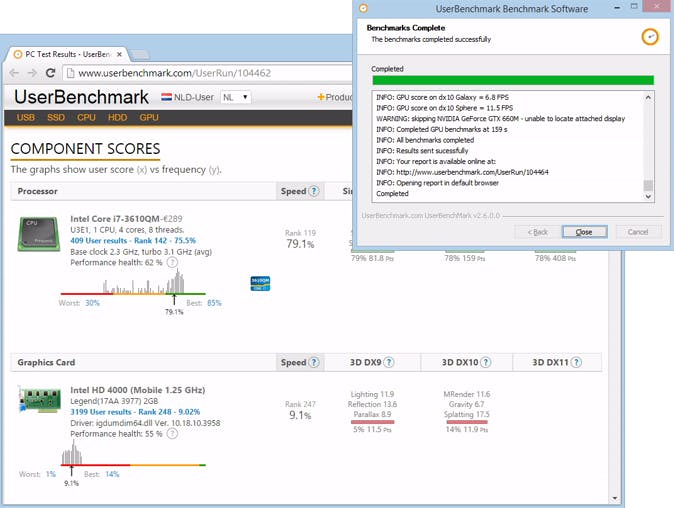Open the GPU menu item
This screenshot has height=508, width=674.
pyautogui.click(x=149, y=117)
